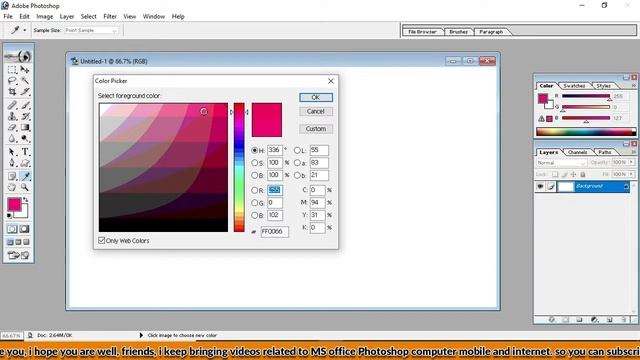The width and height of the screenshot is (640, 360).
Task: Switch to the Swatches tab
Action: click(x=574, y=86)
